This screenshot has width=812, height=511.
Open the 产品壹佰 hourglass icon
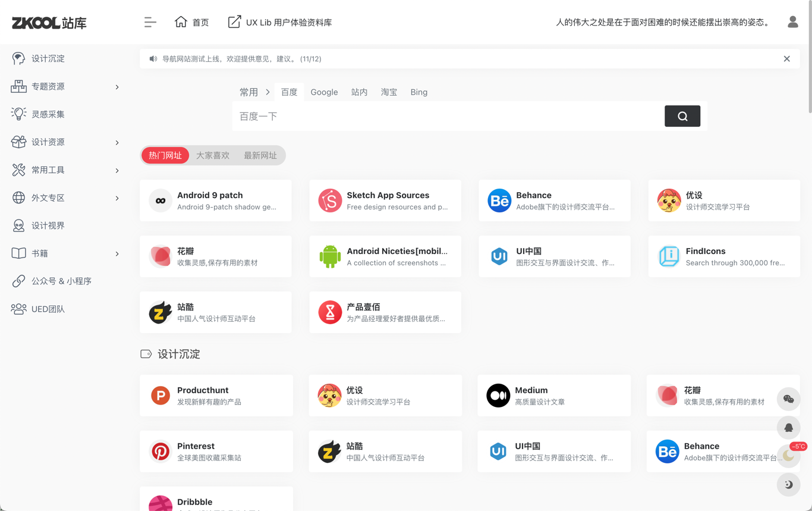[330, 312]
